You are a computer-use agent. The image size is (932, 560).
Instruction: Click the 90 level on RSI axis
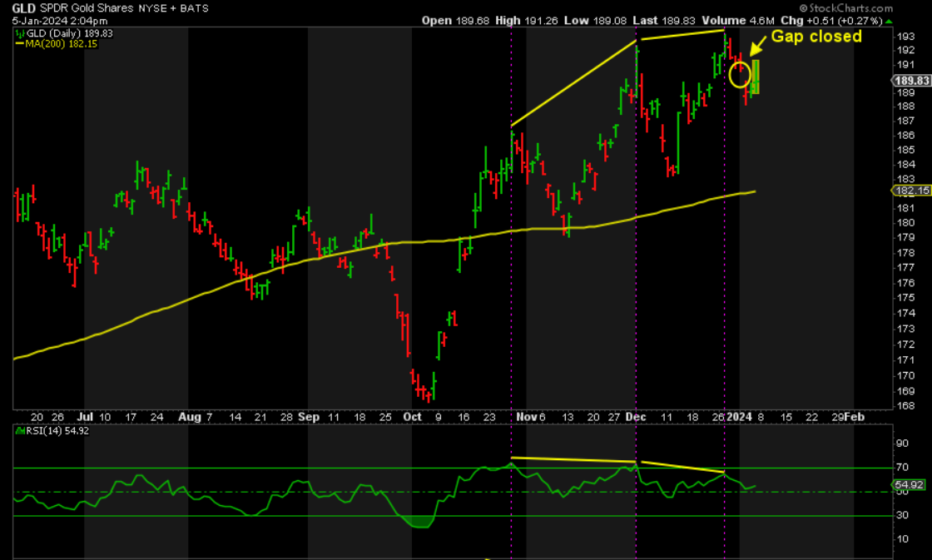[x=902, y=444]
